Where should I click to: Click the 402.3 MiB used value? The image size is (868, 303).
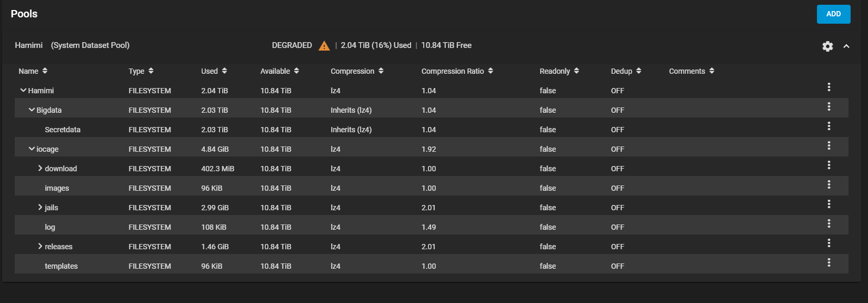[217, 169]
